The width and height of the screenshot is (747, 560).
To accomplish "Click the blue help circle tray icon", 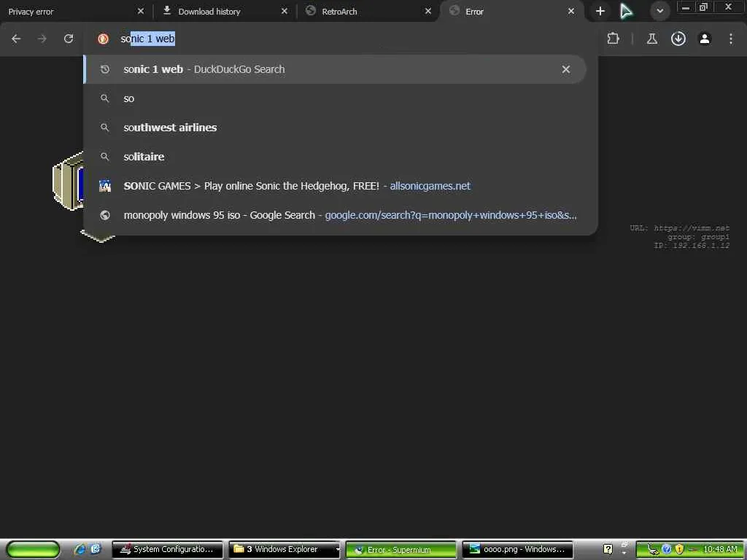I will coord(667,550).
